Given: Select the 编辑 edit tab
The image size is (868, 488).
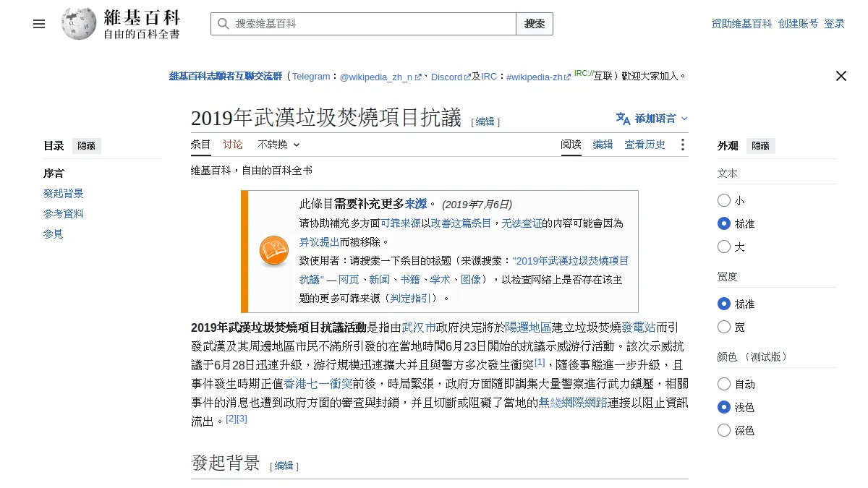Looking at the screenshot, I should (x=603, y=145).
